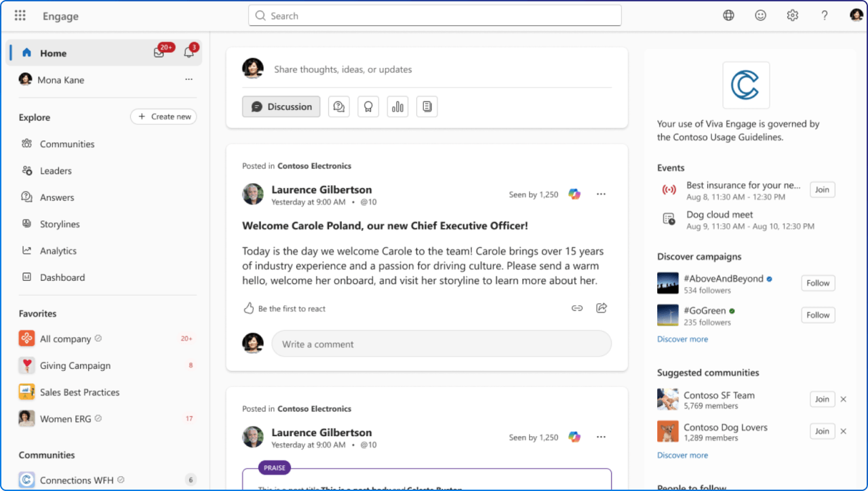This screenshot has height=491, width=868.
Task: Open Help question mark
Action: click(x=825, y=16)
